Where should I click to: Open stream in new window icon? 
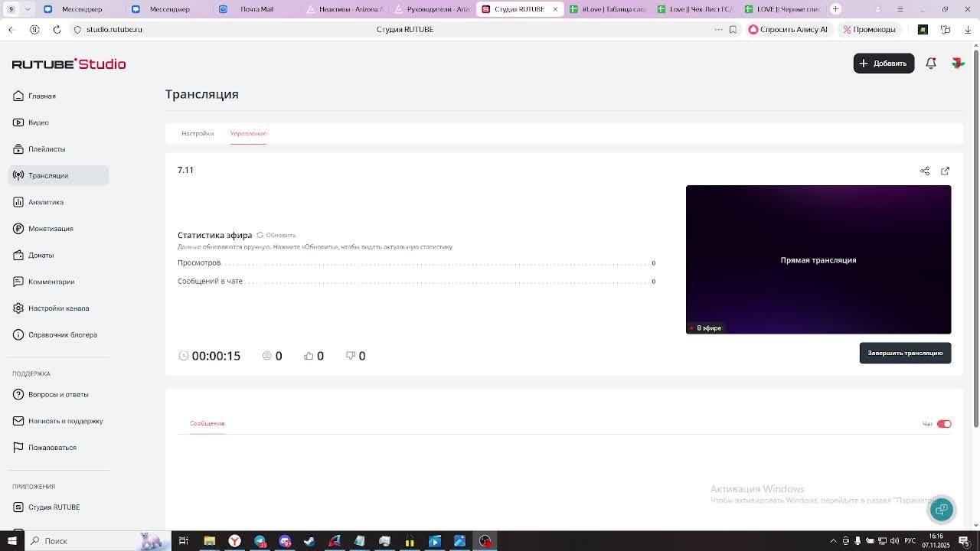pos(946,171)
